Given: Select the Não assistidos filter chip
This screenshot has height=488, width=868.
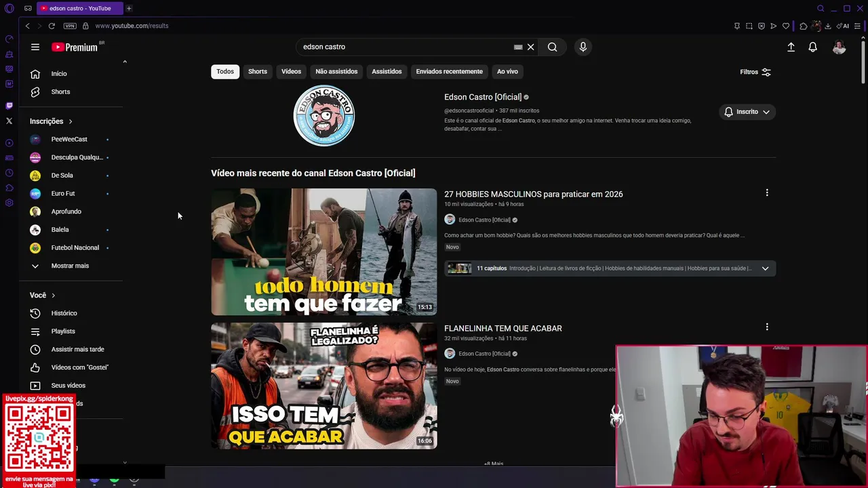Looking at the screenshot, I should pyautogui.click(x=336, y=71).
